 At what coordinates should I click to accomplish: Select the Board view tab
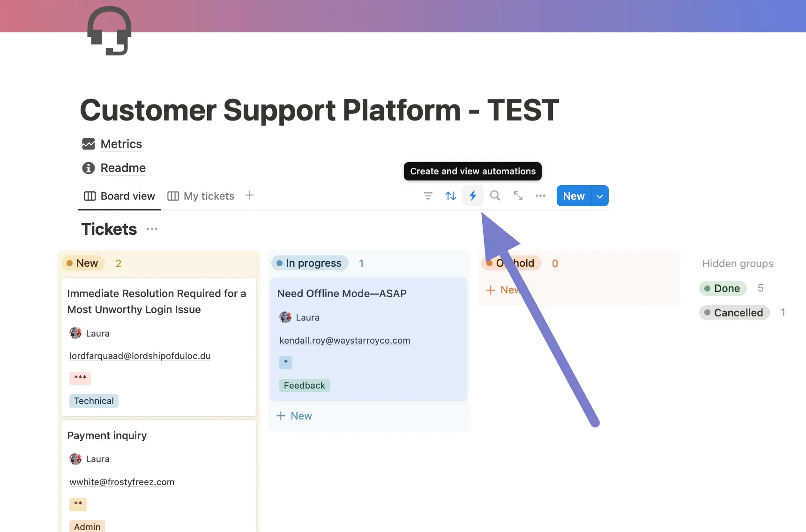pos(119,196)
